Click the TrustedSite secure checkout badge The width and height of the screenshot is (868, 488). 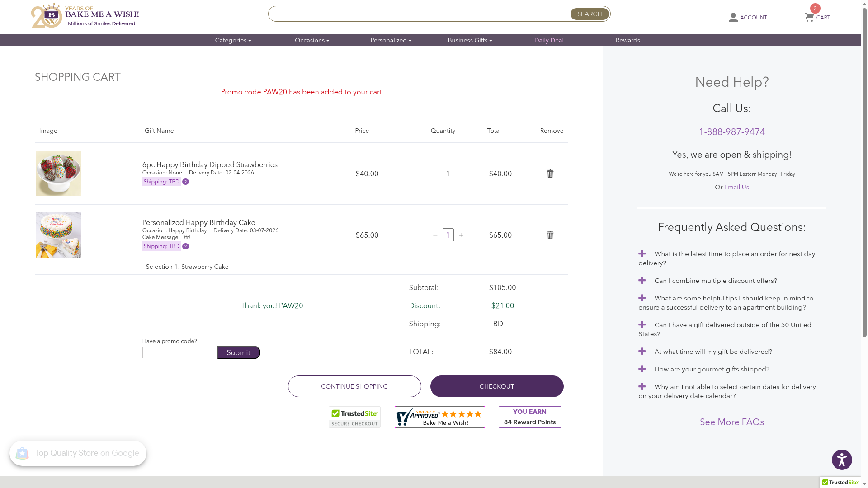[x=354, y=417]
